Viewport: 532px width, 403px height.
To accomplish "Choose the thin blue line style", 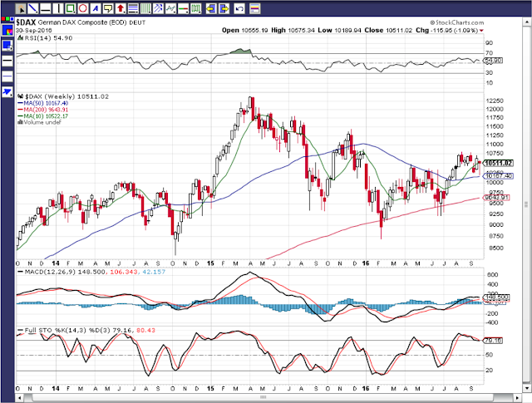I will pyautogui.click(x=7, y=76).
